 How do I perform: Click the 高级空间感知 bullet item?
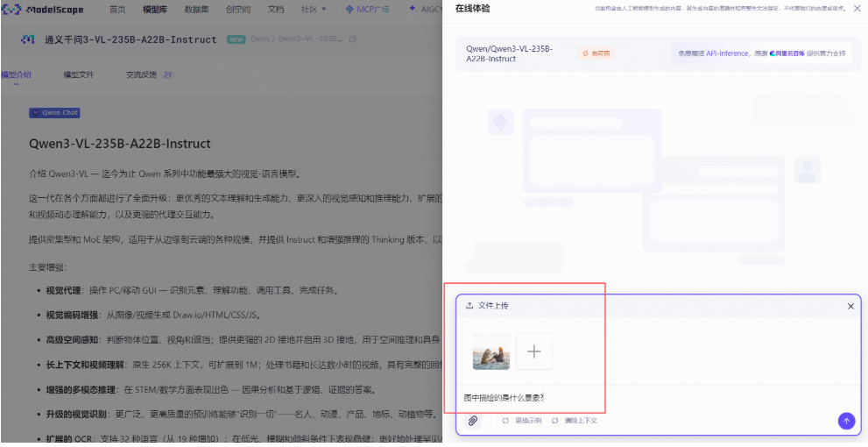point(243,340)
